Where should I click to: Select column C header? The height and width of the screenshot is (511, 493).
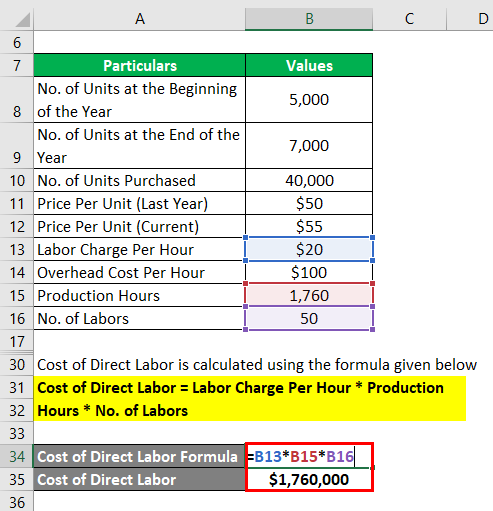tap(410, 19)
